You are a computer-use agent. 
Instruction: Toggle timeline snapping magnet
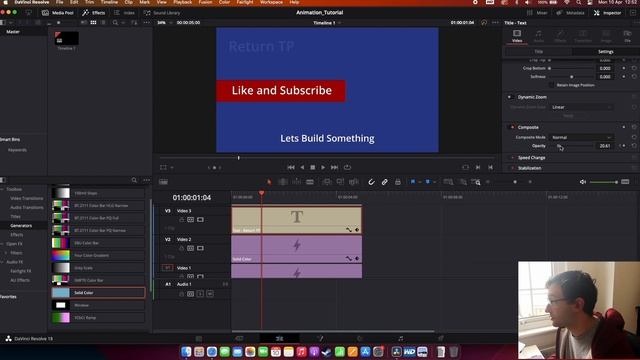pyautogui.click(x=371, y=182)
